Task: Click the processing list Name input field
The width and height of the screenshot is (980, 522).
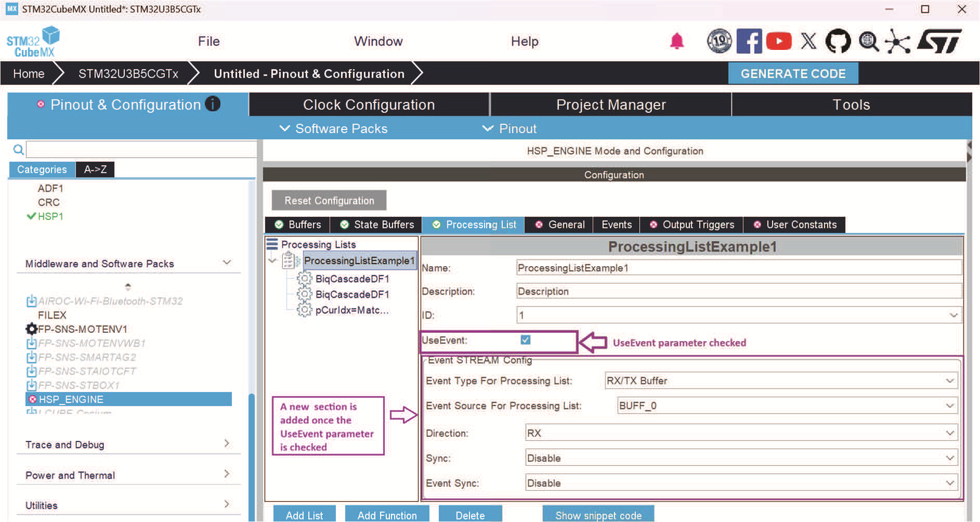Action: point(739,268)
